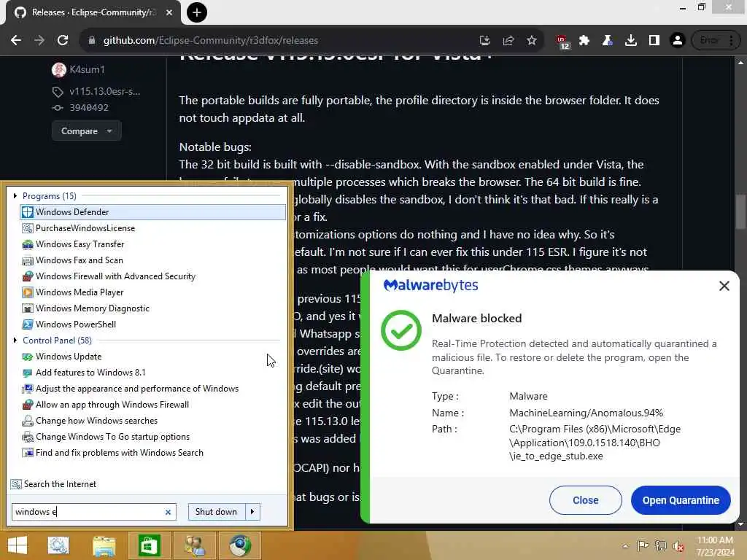Image resolution: width=747 pixels, height=560 pixels.
Task: Go back in the browser
Action: click(16, 41)
